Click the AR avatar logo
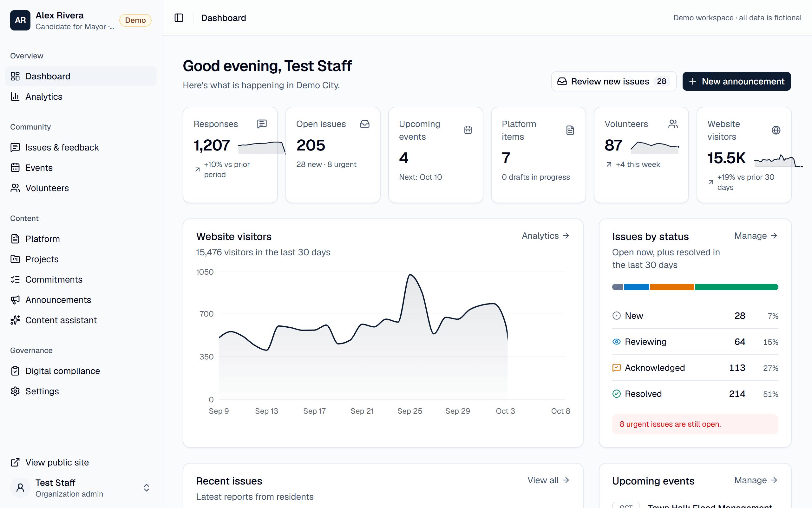Screen dimensions: 812x508 pyautogui.click(x=20, y=20)
